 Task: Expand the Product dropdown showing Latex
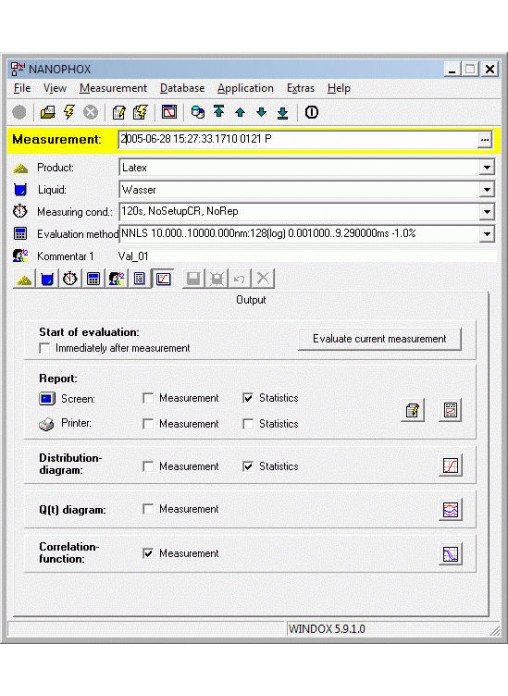click(x=487, y=167)
